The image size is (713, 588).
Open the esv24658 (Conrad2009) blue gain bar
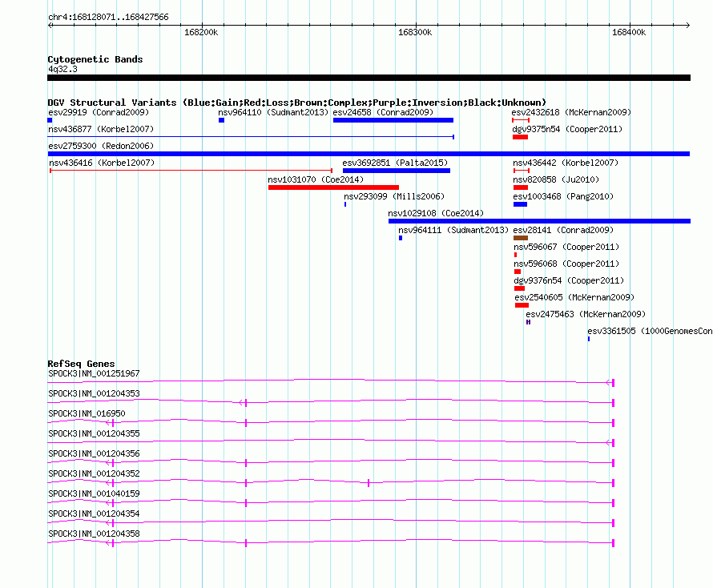point(393,120)
